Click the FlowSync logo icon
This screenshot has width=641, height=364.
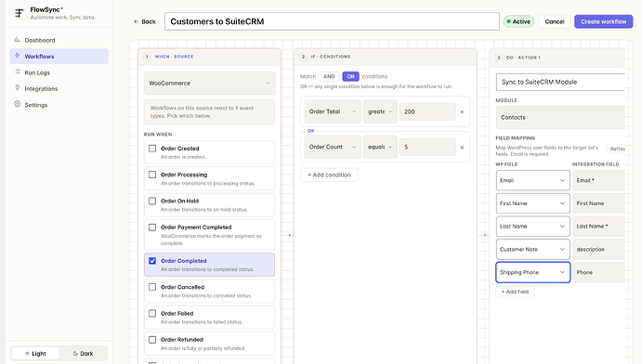(19, 13)
